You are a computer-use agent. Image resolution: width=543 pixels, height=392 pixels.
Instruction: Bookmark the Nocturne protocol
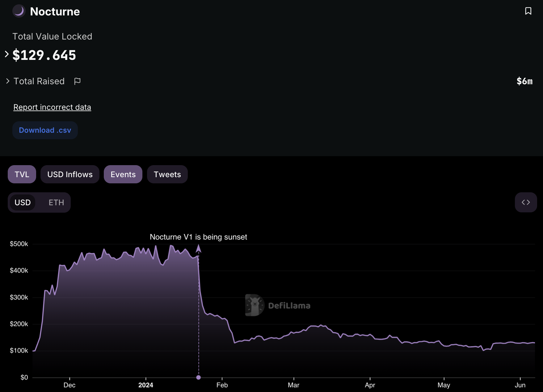click(528, 11)
